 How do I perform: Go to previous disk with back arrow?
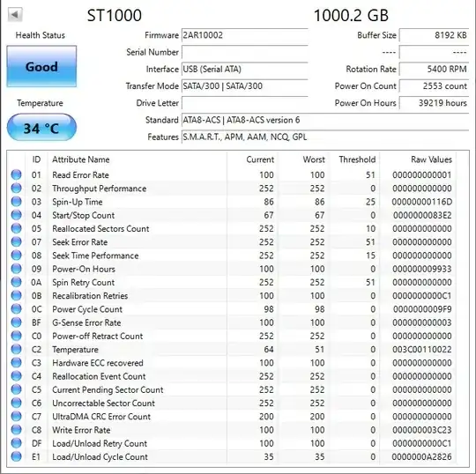[15, 14]
